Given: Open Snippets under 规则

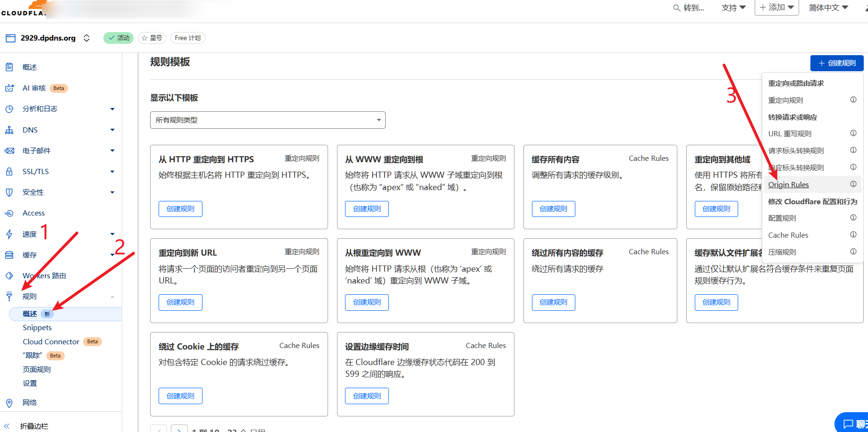Looking at the screenshot, I should 37,328.
